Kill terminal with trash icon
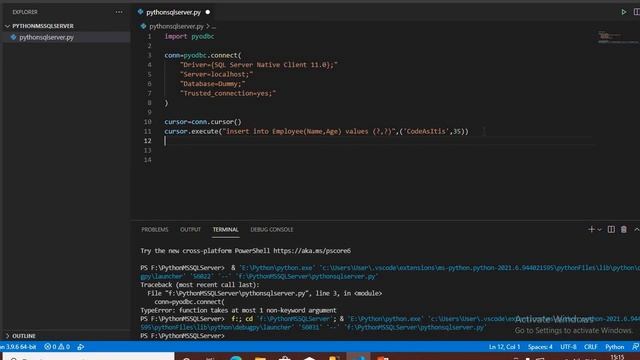 click(624, 229)
